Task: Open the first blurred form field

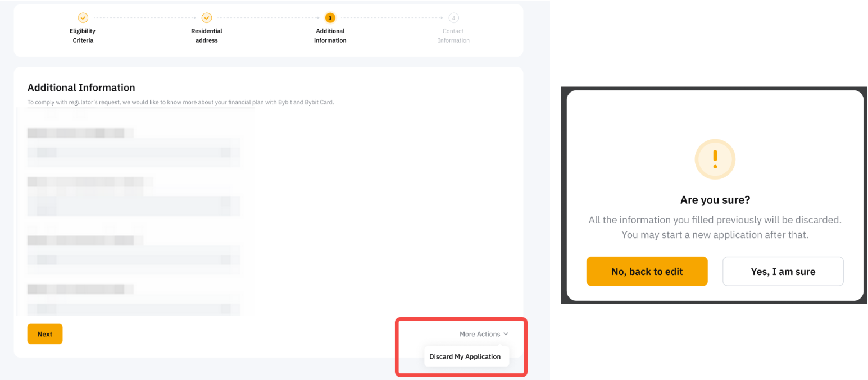Action: [x=134, y=152]
